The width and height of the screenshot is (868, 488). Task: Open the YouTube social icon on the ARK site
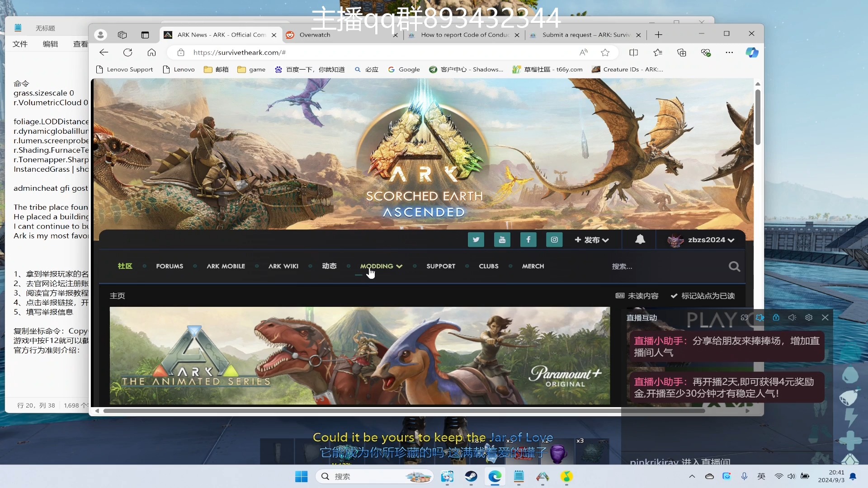[502, 240]
